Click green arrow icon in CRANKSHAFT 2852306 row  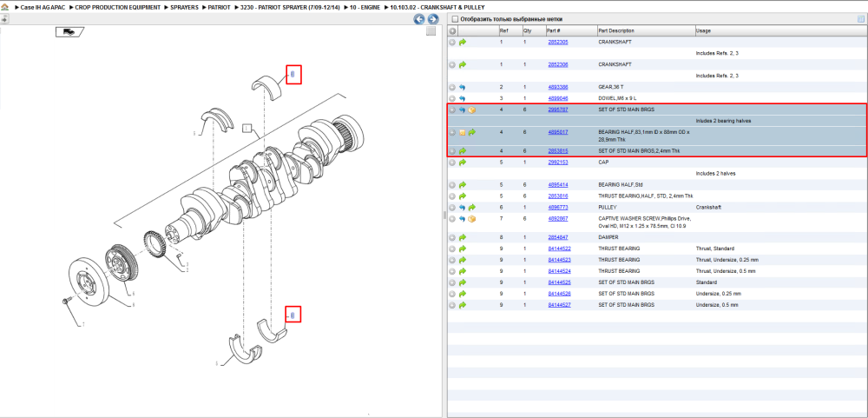point(463,65)
